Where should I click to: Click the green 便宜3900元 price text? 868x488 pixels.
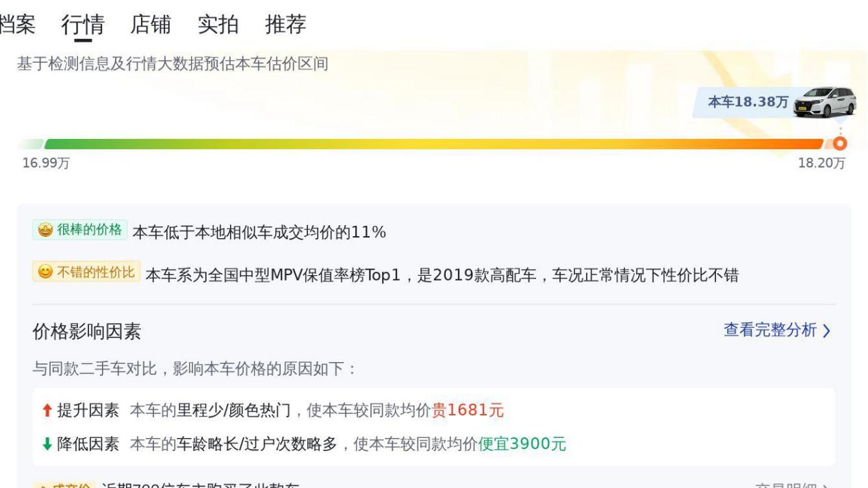(522, 444)
